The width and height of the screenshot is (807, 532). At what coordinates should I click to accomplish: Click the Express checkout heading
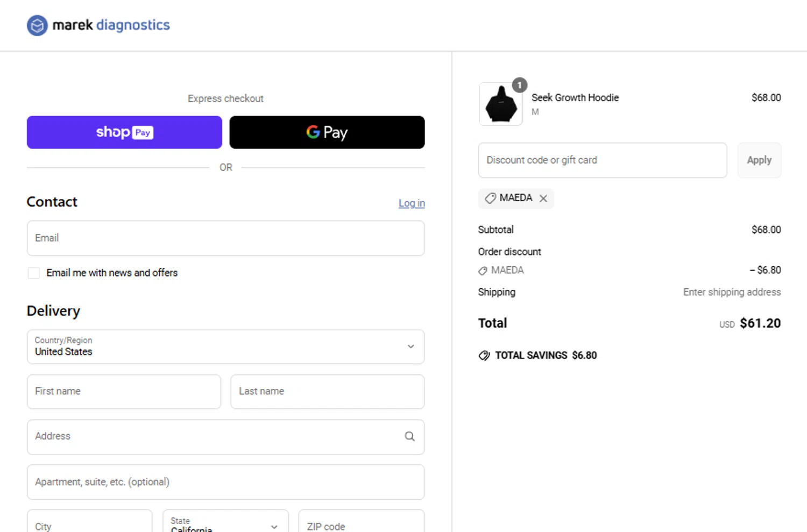pos(225,98)
